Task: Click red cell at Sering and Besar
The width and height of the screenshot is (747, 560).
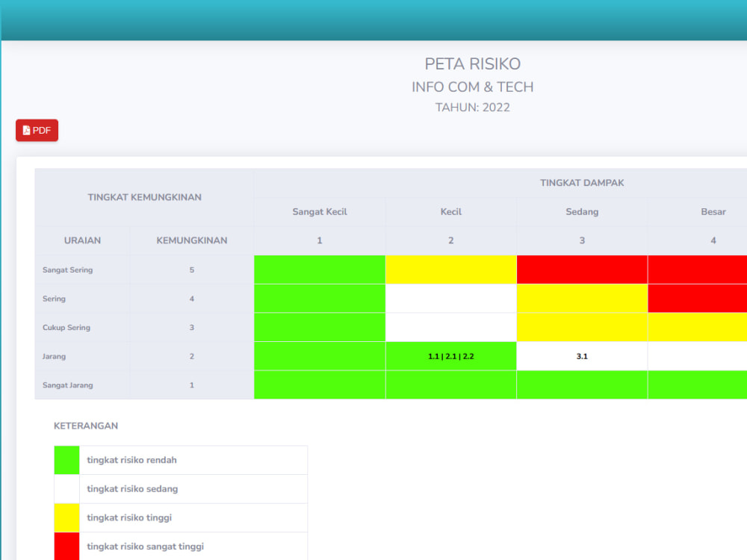Action: pyautogui.click(x=698, y=299)
